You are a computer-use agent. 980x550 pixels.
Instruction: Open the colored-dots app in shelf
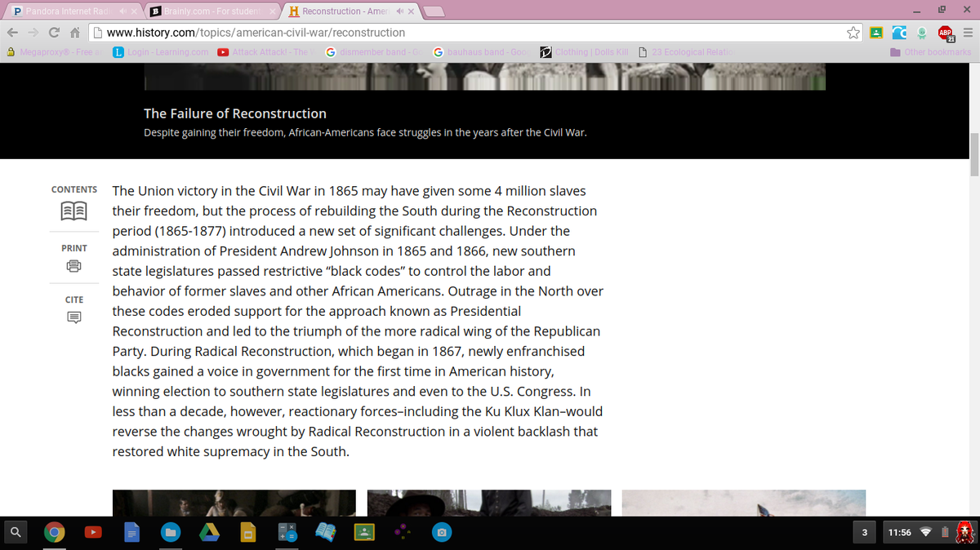(x=403, y=532)
